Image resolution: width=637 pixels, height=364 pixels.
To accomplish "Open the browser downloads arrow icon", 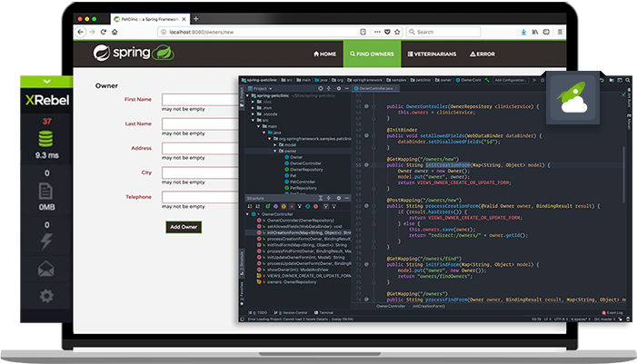I will click(x=523, y=32).
